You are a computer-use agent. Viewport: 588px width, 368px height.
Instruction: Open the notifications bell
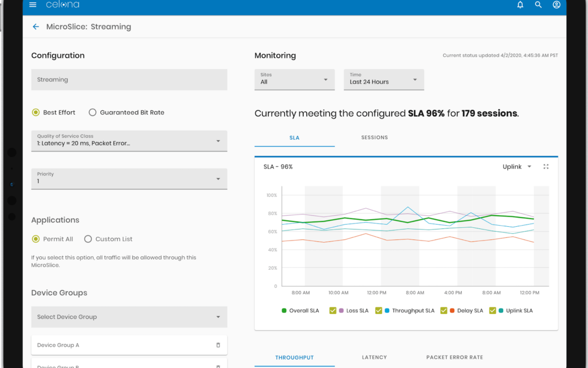520,4
